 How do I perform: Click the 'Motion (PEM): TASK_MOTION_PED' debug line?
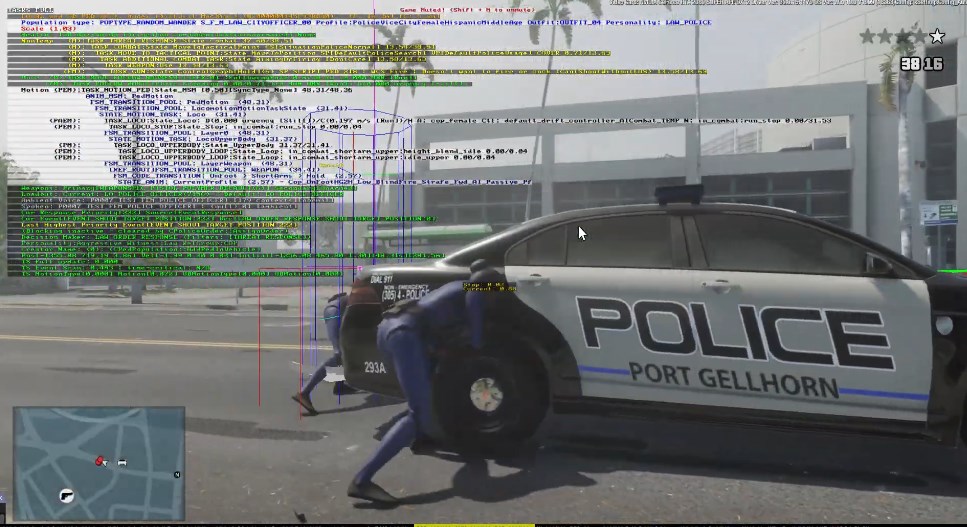point(186,90)
